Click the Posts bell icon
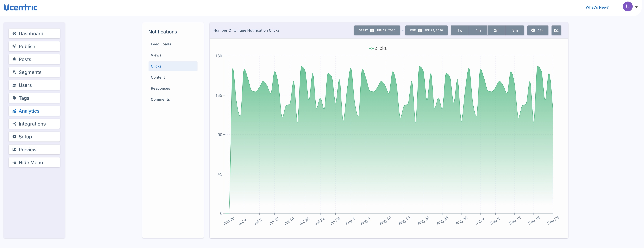The width and height of the screenshot is (644, 248). [14, 59]
